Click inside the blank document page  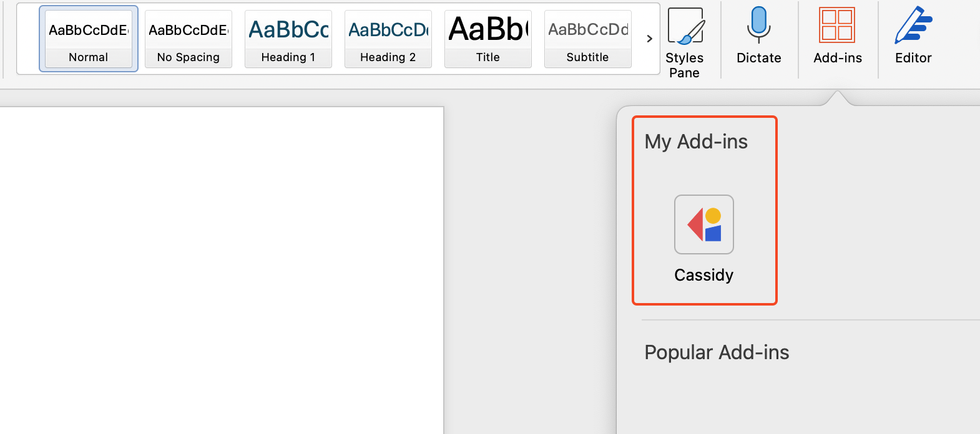(222, 271)
